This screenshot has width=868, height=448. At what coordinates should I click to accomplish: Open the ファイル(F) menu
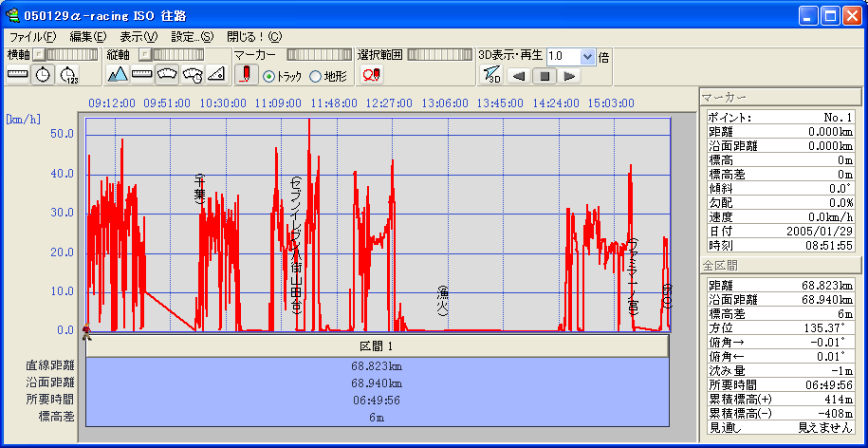click(32, 37)
